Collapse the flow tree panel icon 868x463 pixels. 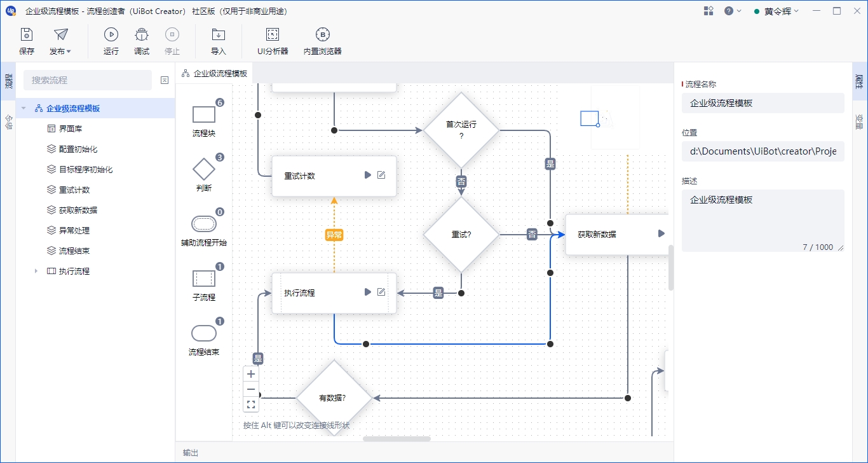(x=165, y=80)
